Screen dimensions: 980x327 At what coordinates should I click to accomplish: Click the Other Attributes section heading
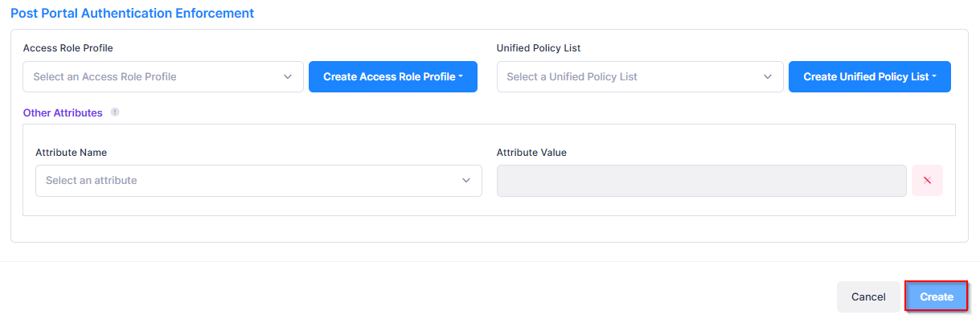[x=63, y=113]
